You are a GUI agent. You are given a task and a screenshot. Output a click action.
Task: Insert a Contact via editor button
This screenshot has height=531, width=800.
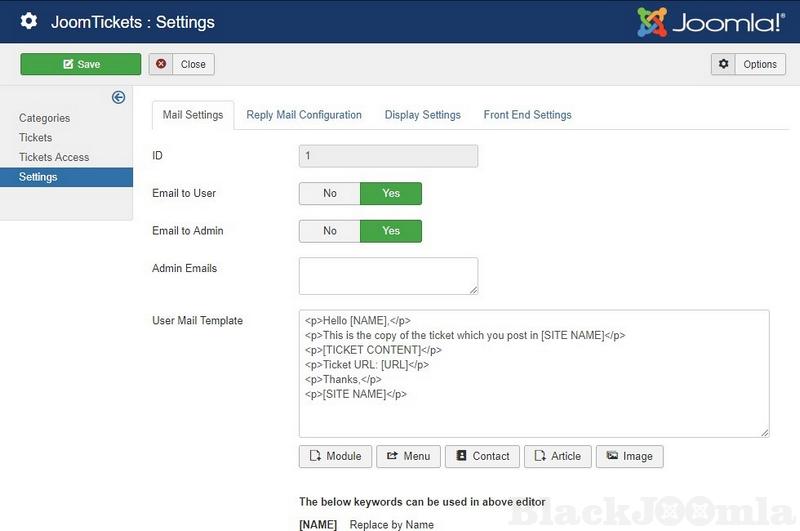[x=482, y=456]
